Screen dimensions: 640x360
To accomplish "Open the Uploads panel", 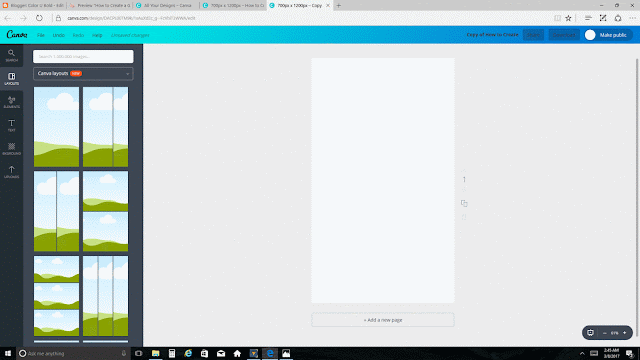I will click(x=11, y=172).
